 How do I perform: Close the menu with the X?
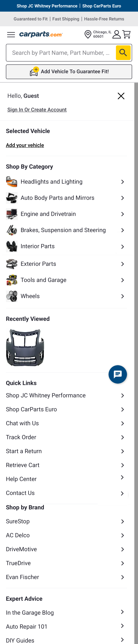coord(121,96)
